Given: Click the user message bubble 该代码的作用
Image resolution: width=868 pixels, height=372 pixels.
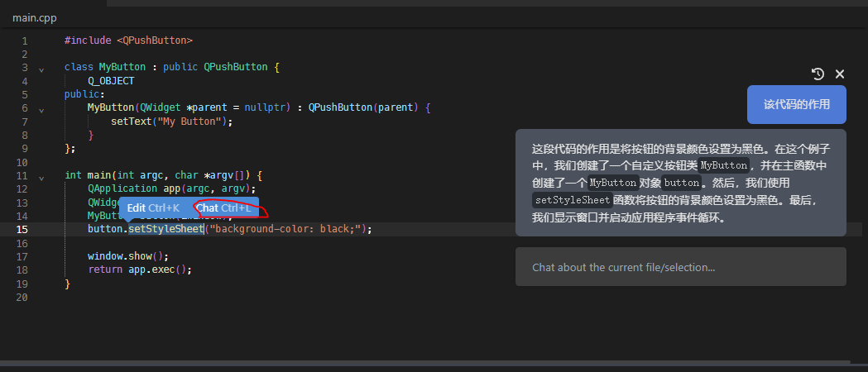Looking at the screenshot, I should (796, 105).
